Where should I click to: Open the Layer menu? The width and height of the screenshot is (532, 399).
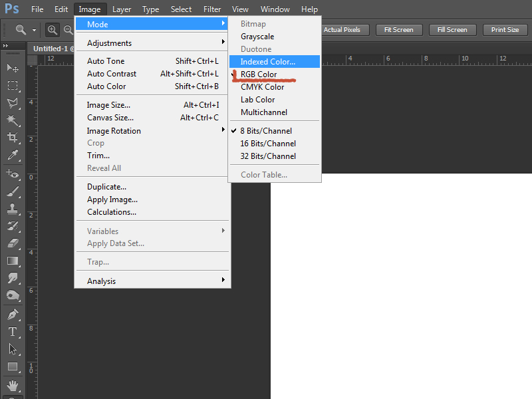(x=122, y=9)
